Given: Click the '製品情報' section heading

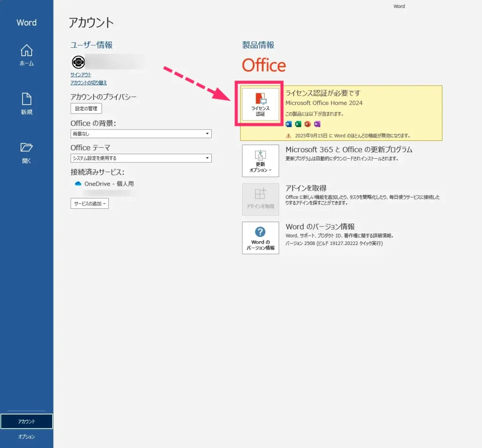Looking at the screenshot, I should [258, 45].
